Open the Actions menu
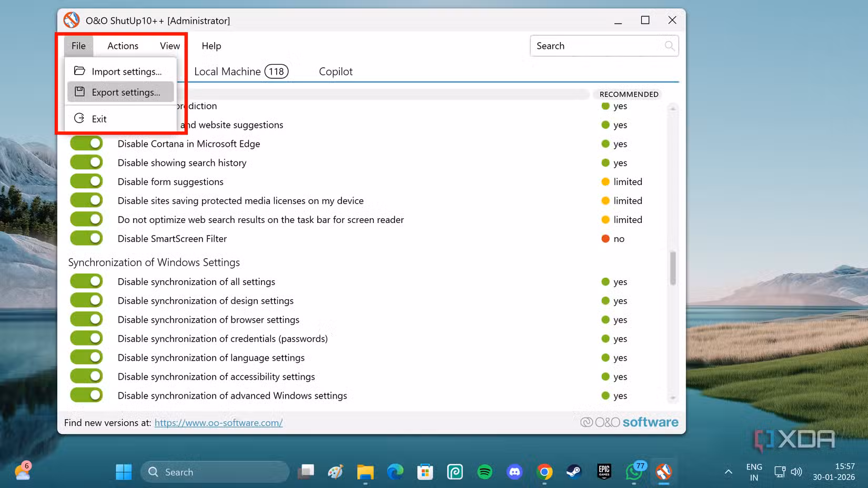868x488 pixels. point(123,46)
